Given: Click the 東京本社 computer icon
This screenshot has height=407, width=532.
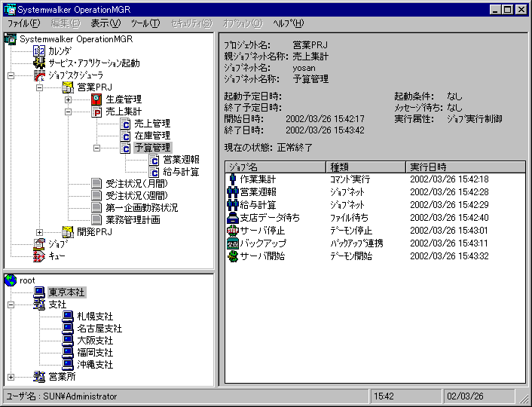Looking at the screenshot, I should click(x=39, y=292).
